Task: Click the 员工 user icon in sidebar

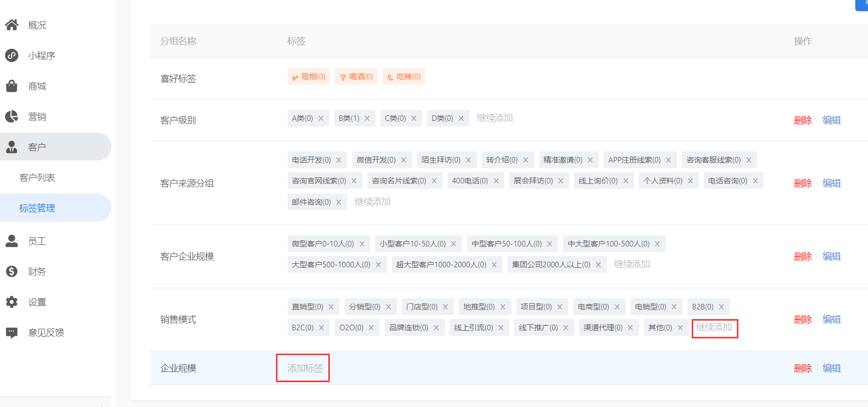Action: click(x=12, y=241)
